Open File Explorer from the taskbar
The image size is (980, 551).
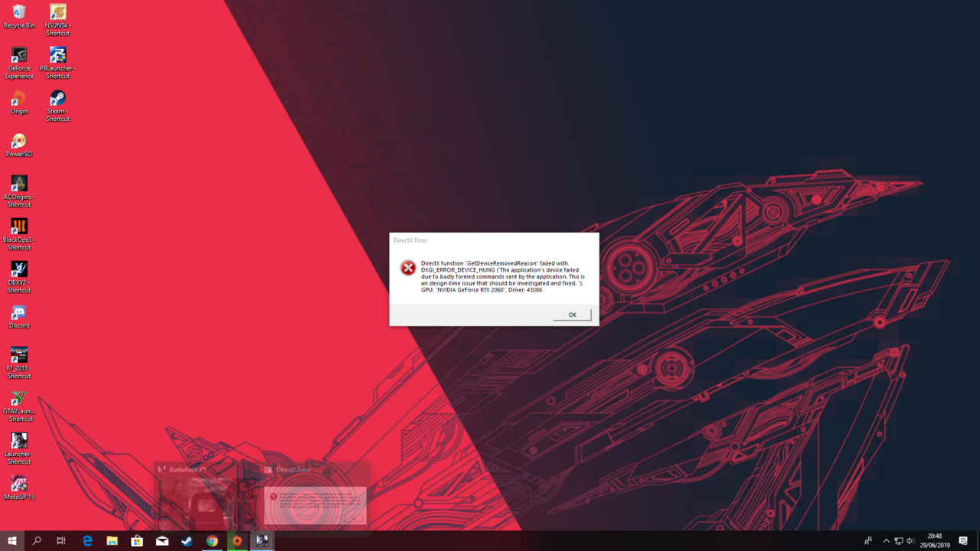tap(112, 541)
